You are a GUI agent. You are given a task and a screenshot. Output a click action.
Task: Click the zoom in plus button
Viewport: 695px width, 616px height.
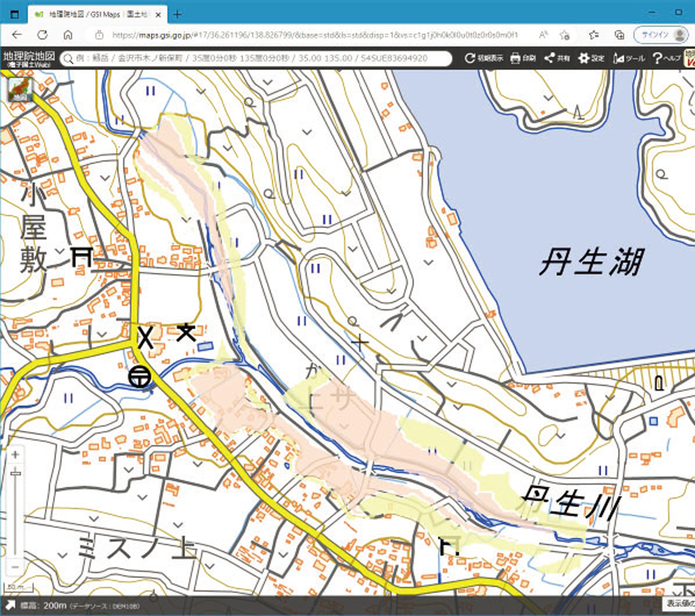click(x=15, y=454)
